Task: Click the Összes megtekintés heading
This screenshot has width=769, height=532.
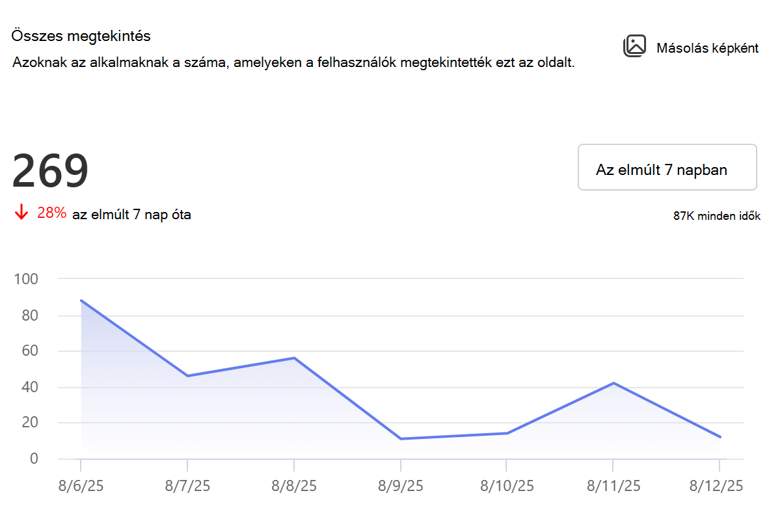Action: click(81, 36)
